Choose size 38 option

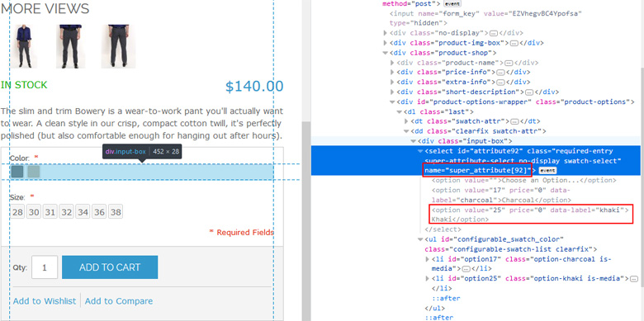tap(116, 212)
